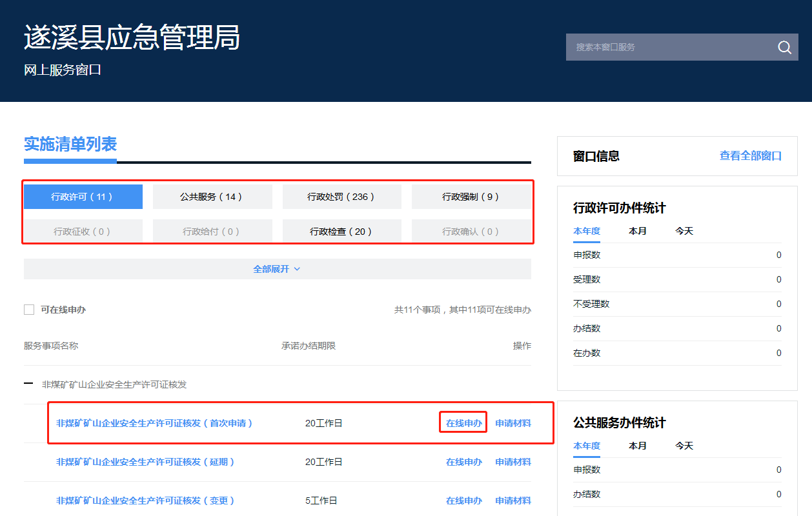Select 今天 in 公共服务办件统计
The width and height of the screenshot is (812, 516).
[x=684, y=446]
